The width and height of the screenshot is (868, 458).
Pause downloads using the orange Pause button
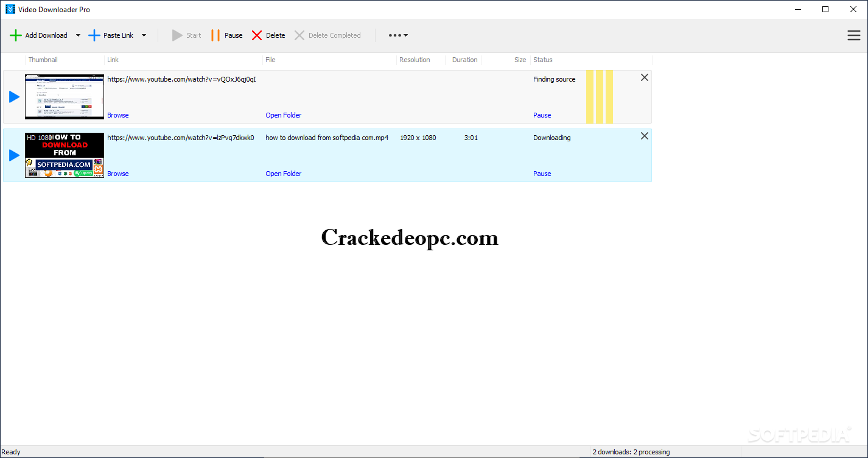pyautogui.click(x=226, y=35)
